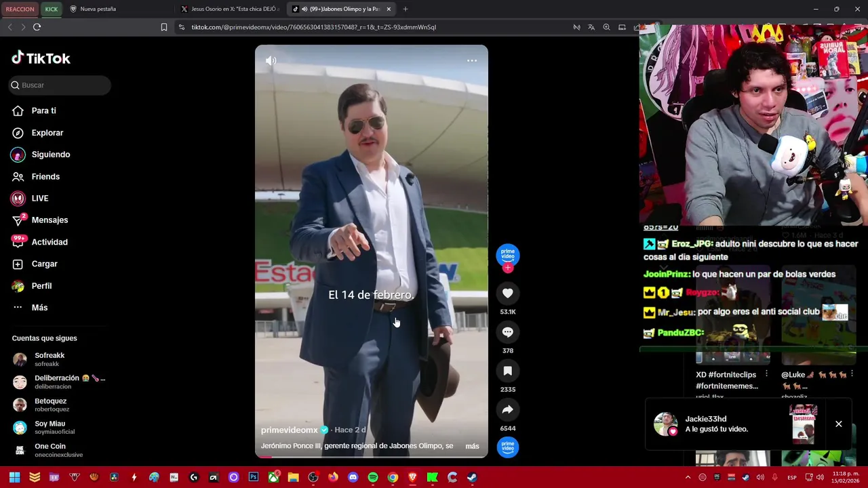This screenshot has width=868, height=488.
Task: Go back in browser history
Action: tap(9, 27)
